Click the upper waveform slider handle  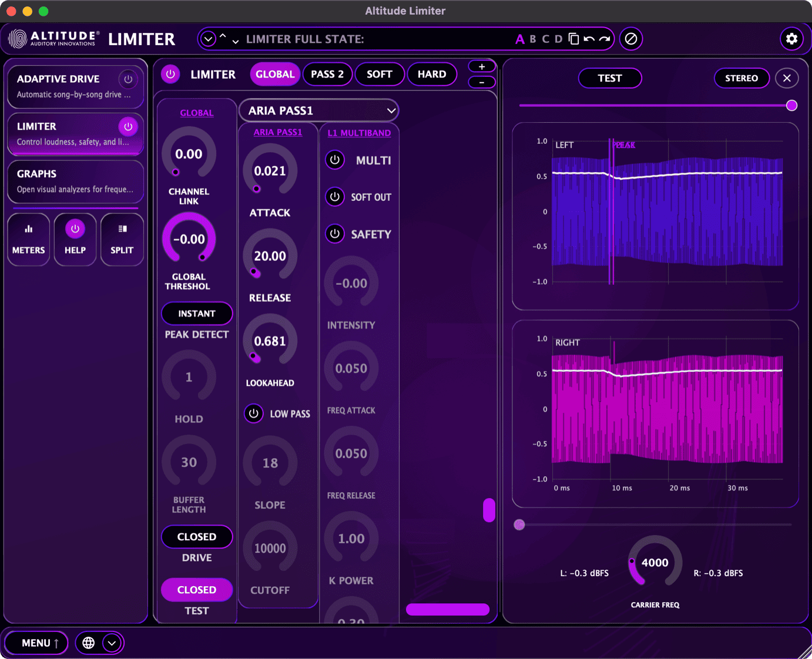(x=792, y=106)
